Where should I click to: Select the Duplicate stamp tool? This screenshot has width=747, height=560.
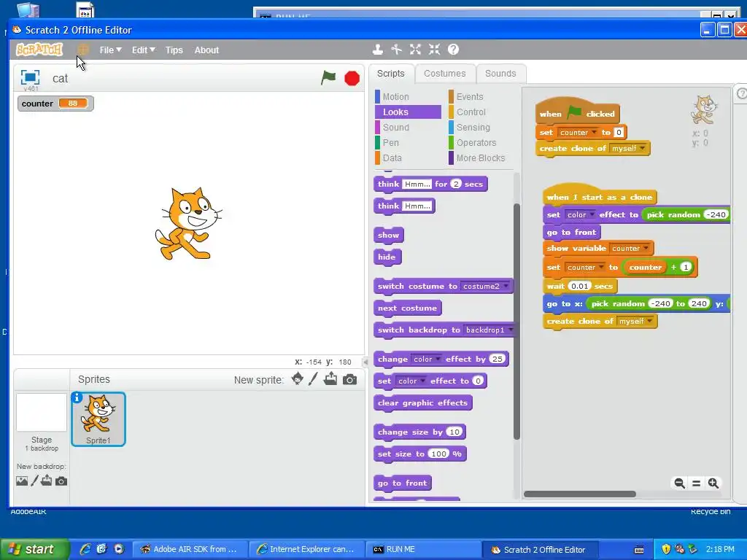378,49
